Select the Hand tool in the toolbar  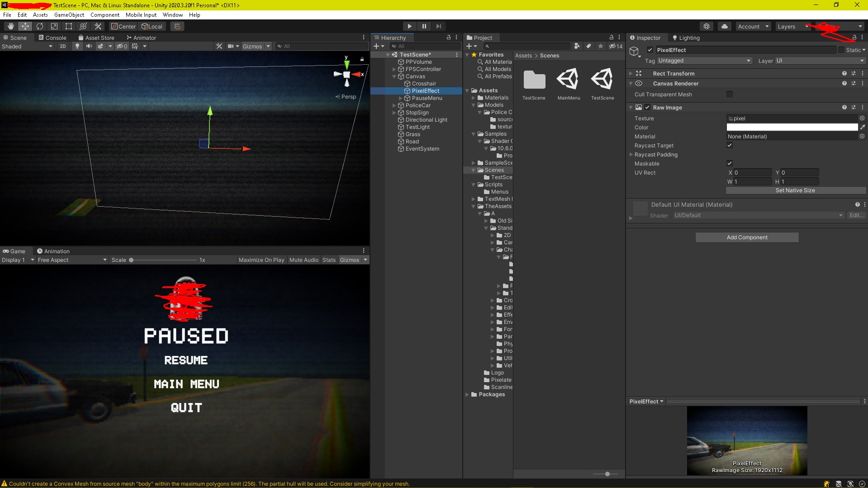point(10,26)
